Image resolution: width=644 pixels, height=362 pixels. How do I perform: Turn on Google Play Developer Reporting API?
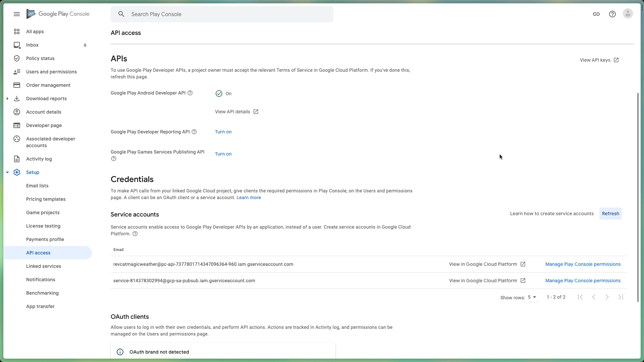(x=223, y=132)
